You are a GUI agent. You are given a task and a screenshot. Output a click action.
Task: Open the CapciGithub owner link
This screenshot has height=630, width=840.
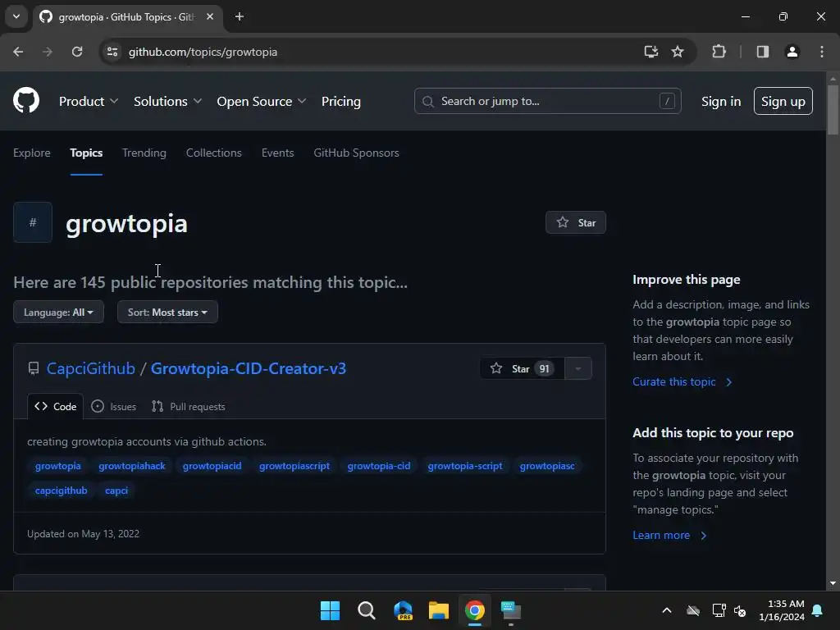[90, 368]
